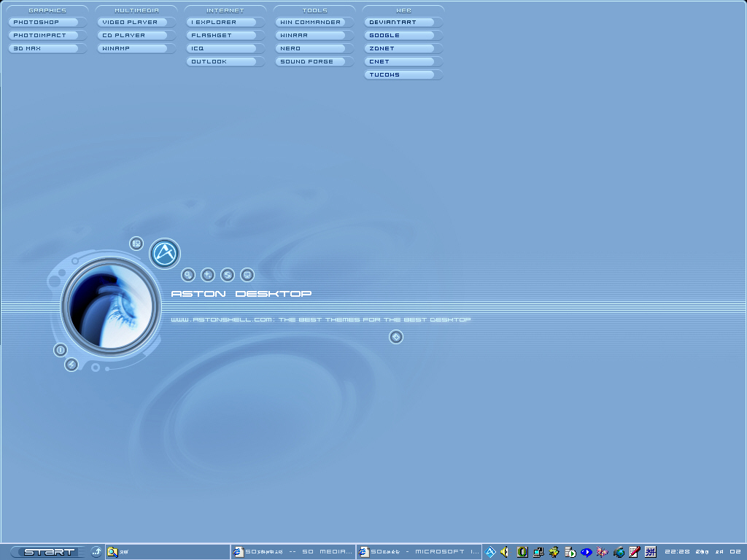Click the power circle icon below the eye
This screenshot has width=747, height=560.
[61, 350]
